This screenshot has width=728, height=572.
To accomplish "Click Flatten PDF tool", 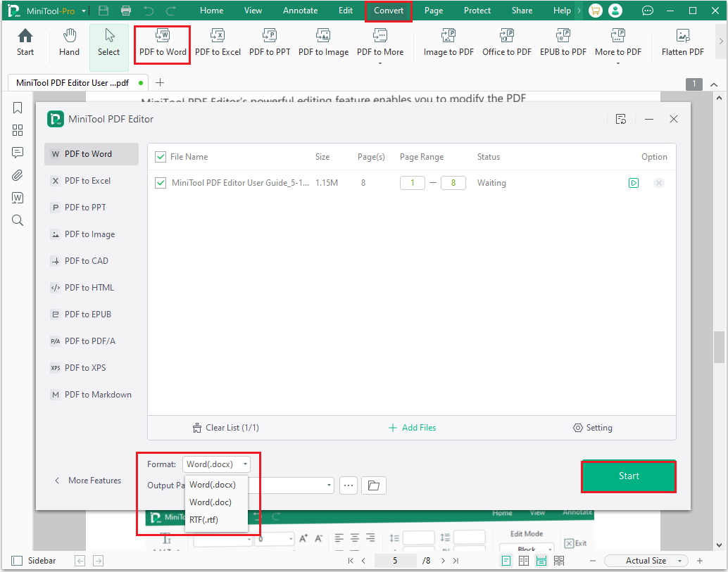I will click(x=682, y=42).
